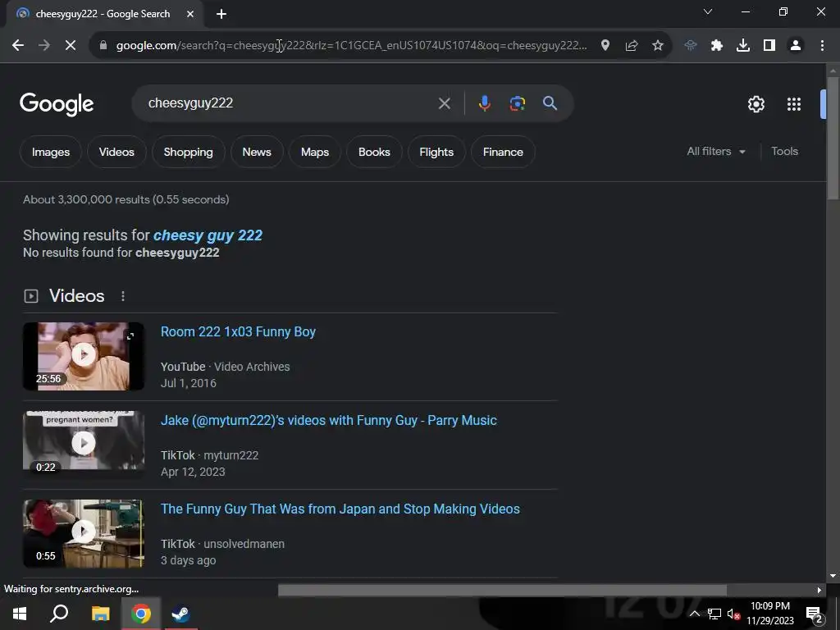The width and height of the screenshot is (840, 630).
Task: Click the extension icon left of puzzle piece
Action: [691, 46]
